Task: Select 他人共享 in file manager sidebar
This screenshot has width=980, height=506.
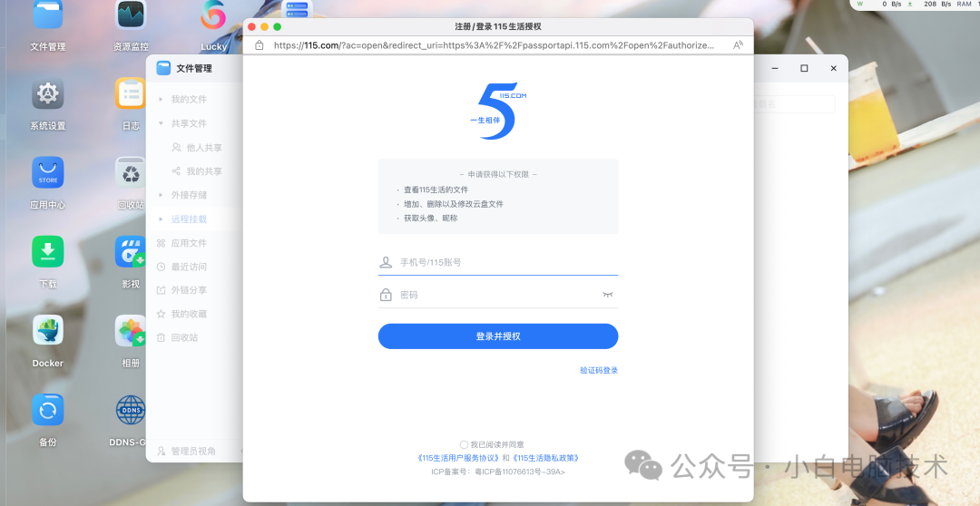Action: pos(197,148)
